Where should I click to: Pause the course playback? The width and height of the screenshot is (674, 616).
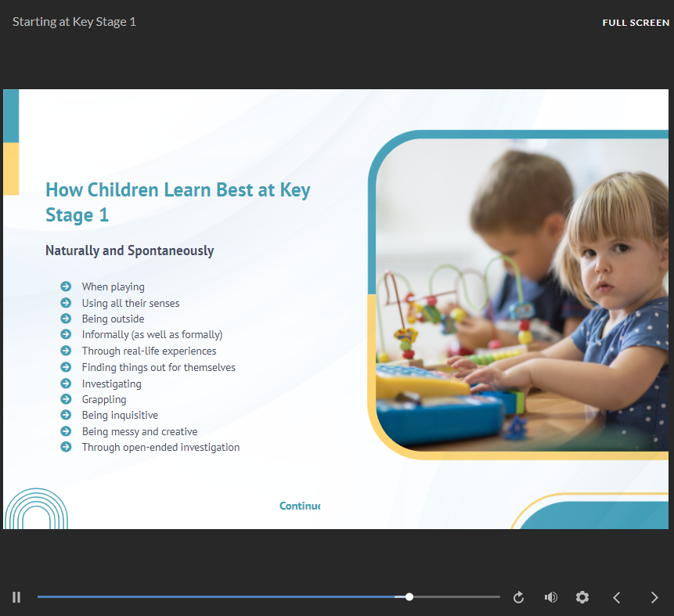(x=16, y=597)
